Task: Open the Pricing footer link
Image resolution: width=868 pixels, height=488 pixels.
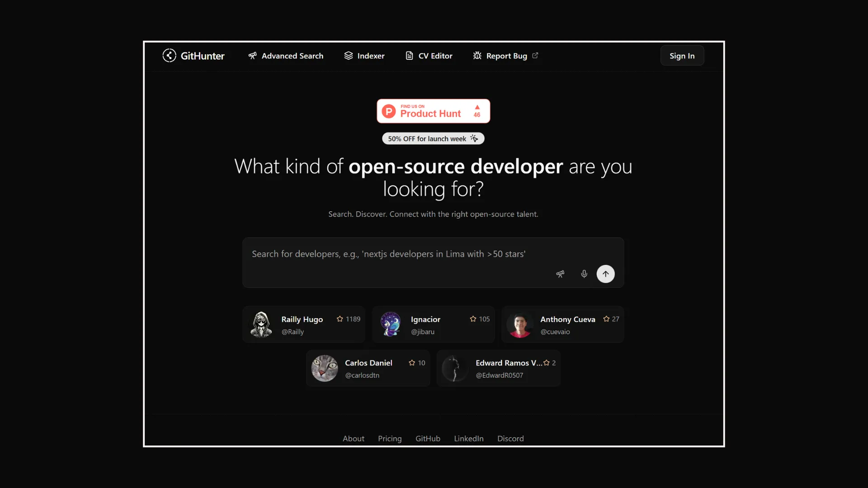Action: 390,438
